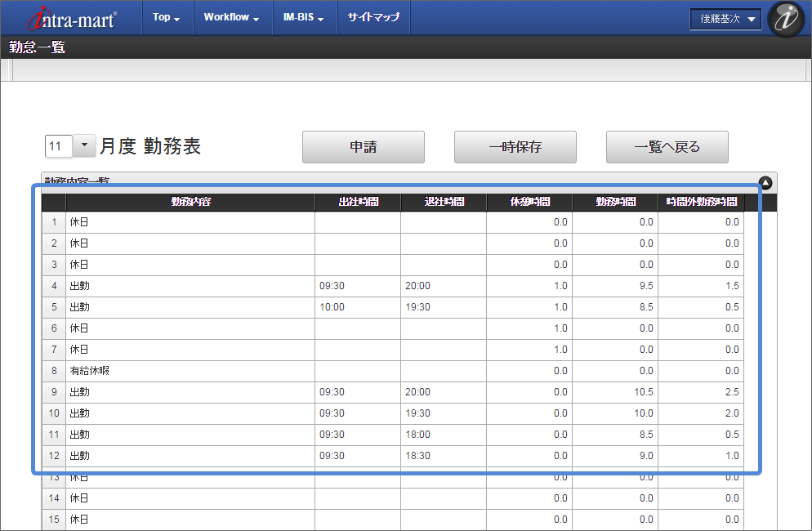Go to サイトマップ
Screen dimensions: 812x531
pyautogui.click(x=373, y=17)
